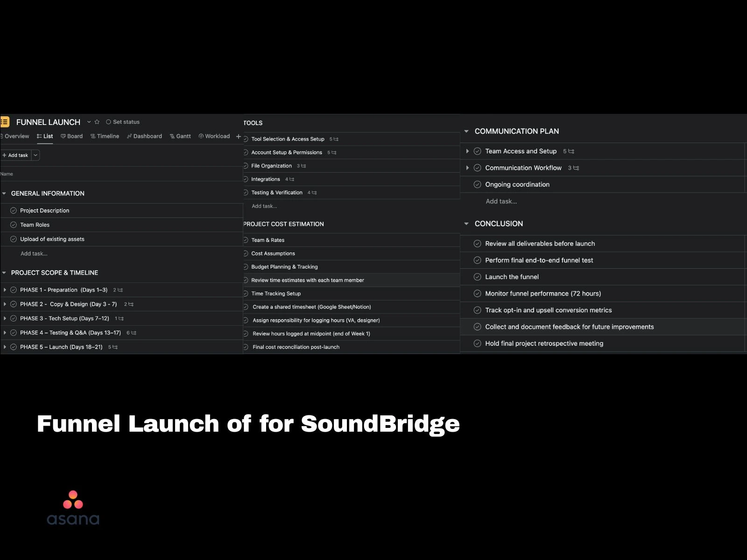This screenshot has height=560, width=747.
Task: Select the List tab
Action: [x=45, y=136]
